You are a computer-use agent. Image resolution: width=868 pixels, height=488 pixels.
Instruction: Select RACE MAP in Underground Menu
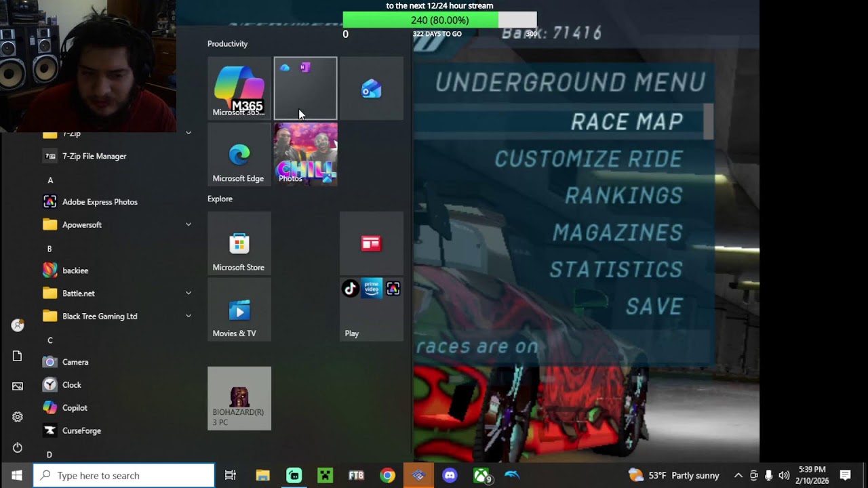627,122
